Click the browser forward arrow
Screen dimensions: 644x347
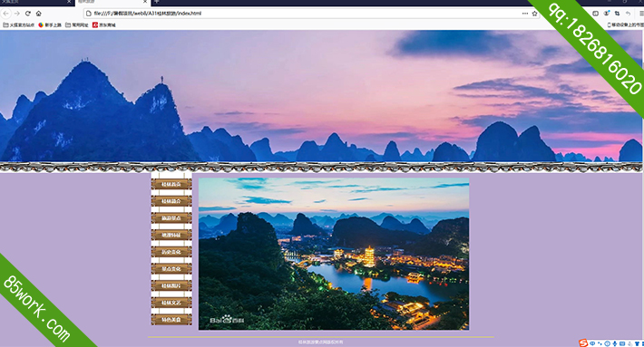17,14
